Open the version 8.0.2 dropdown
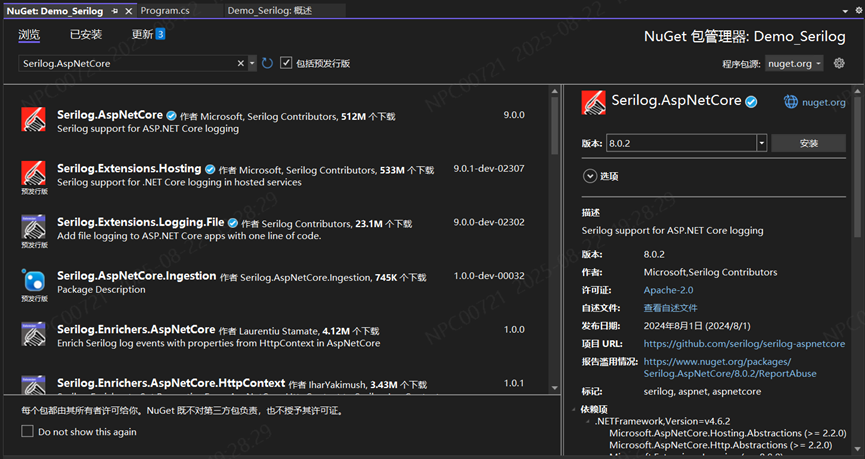 coord(762,143)
